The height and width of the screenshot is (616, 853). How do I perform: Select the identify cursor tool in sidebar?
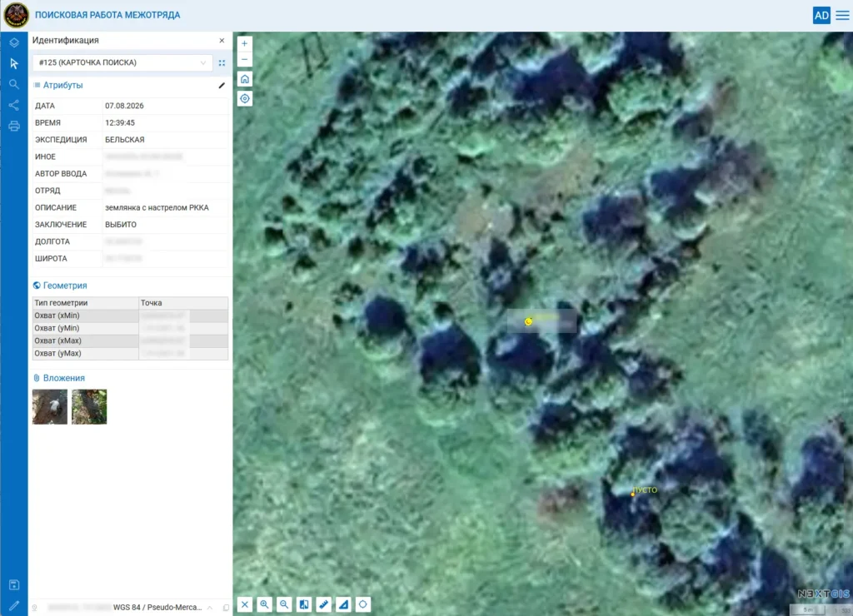pos(14,63)
